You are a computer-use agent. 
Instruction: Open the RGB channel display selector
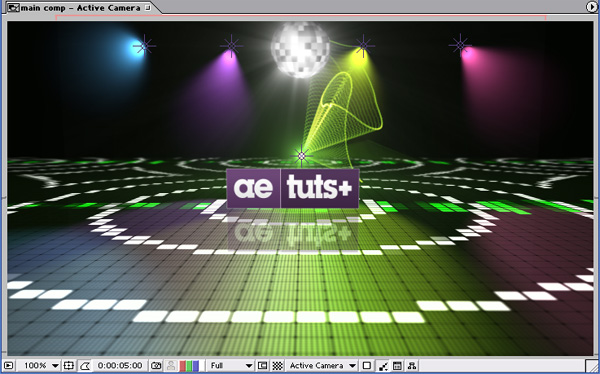(189, 366)
